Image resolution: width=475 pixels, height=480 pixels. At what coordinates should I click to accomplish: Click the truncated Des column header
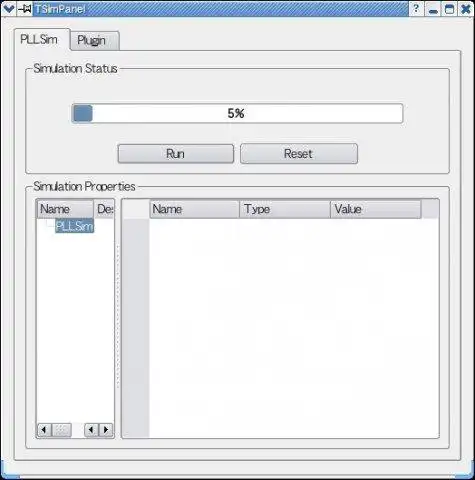pyautogui.click(x=104, y=209)
